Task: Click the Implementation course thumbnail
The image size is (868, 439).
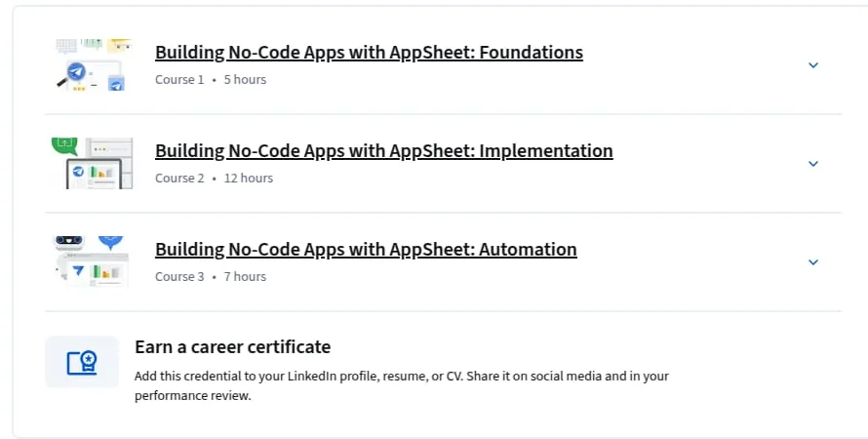Action: [x=92, y=163]
